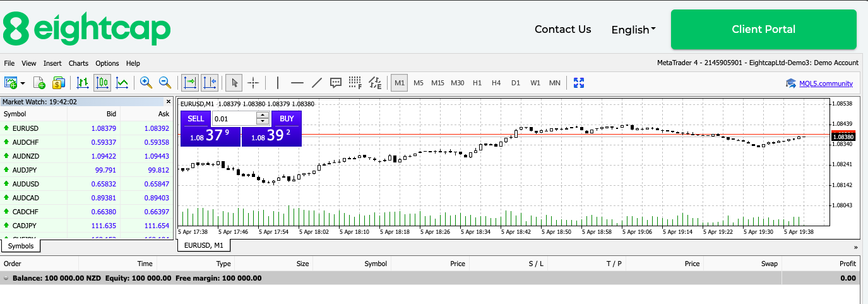The image size is (868, 304).
Task: Select AUDNZD row in Market Watch
Action: [x=86, y=156]
